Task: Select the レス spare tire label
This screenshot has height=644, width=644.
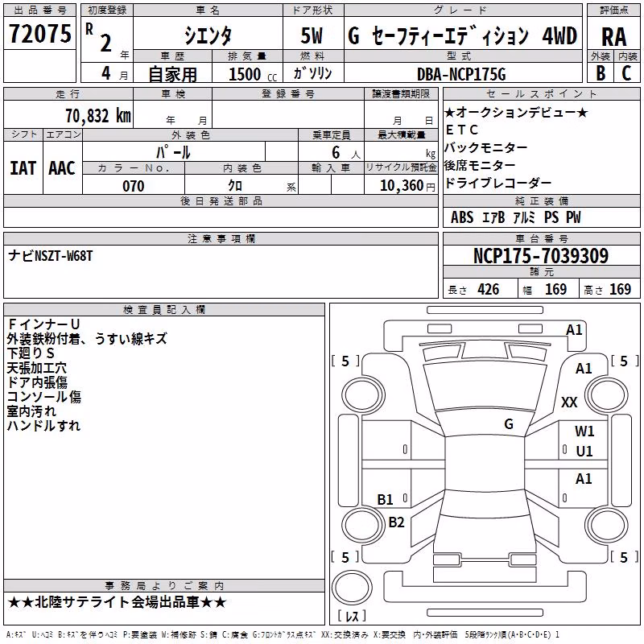Action: click(352, 616)
